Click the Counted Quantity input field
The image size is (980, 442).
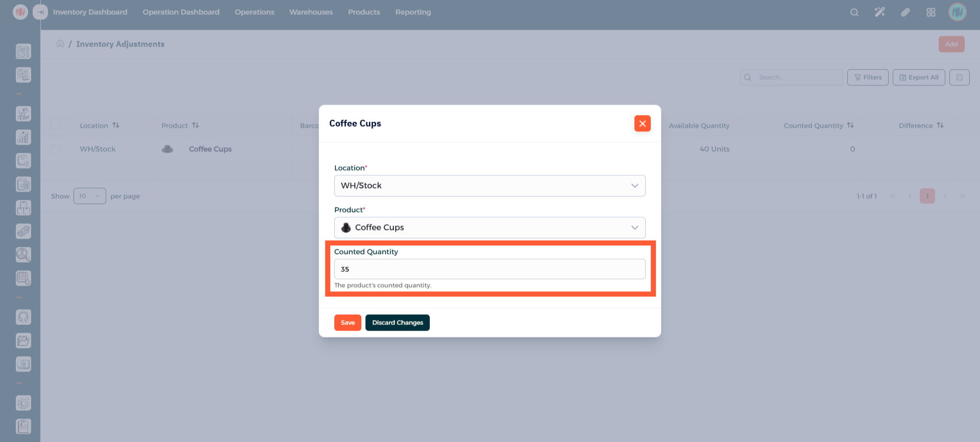489,269
